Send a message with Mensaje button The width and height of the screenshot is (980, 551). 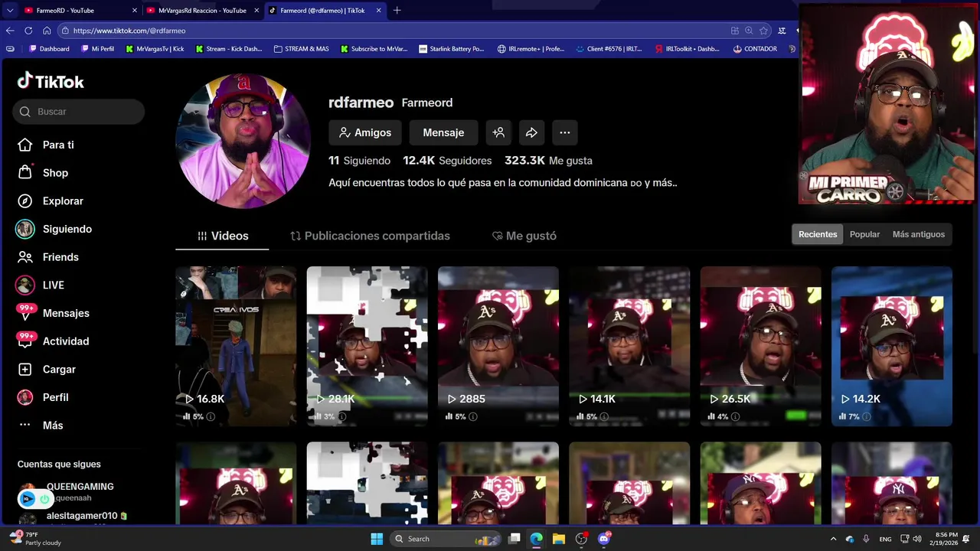click(443, 132)
